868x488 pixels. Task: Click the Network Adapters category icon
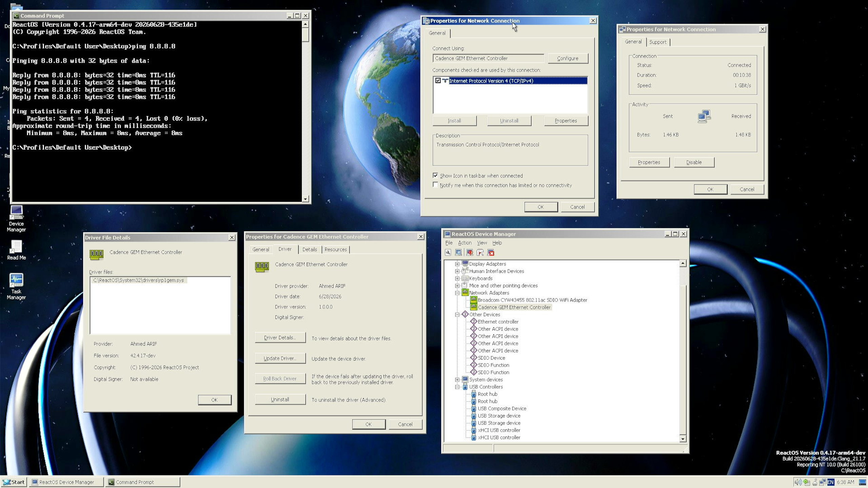tap(465, 292)
